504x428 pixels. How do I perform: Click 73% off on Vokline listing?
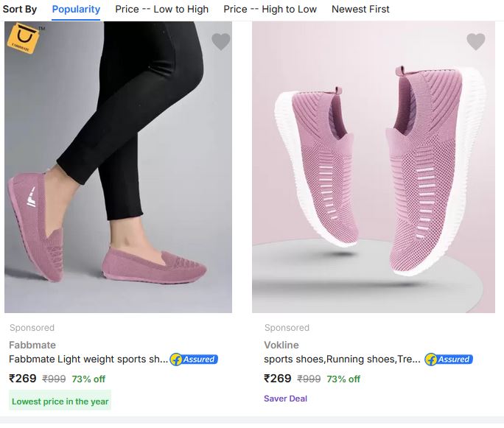tap(343, 379)
